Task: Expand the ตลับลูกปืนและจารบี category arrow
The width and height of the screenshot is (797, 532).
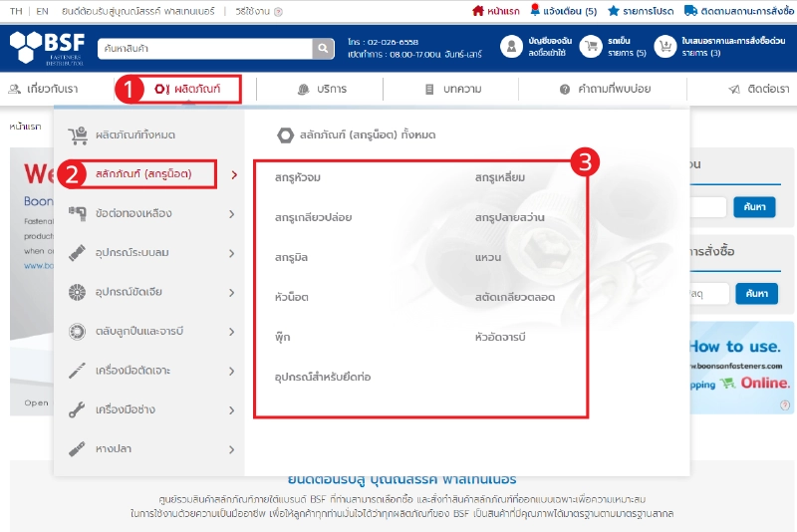Action: (231, 331)
